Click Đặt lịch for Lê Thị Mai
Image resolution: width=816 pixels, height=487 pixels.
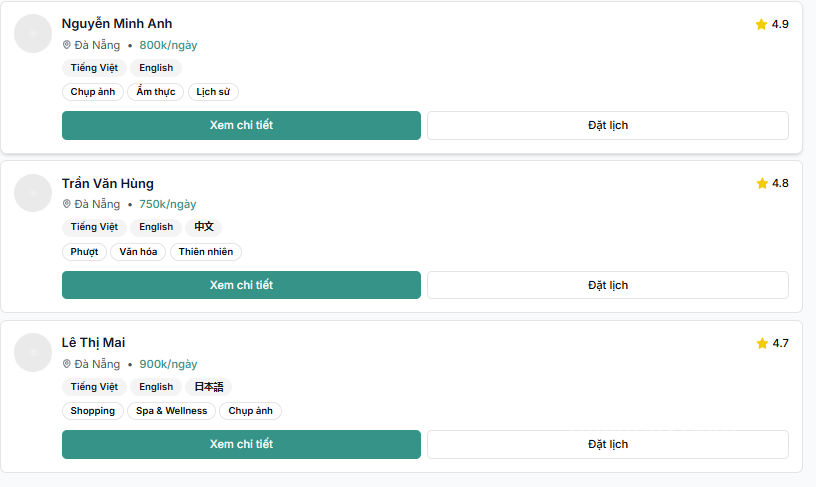[608, 444]
